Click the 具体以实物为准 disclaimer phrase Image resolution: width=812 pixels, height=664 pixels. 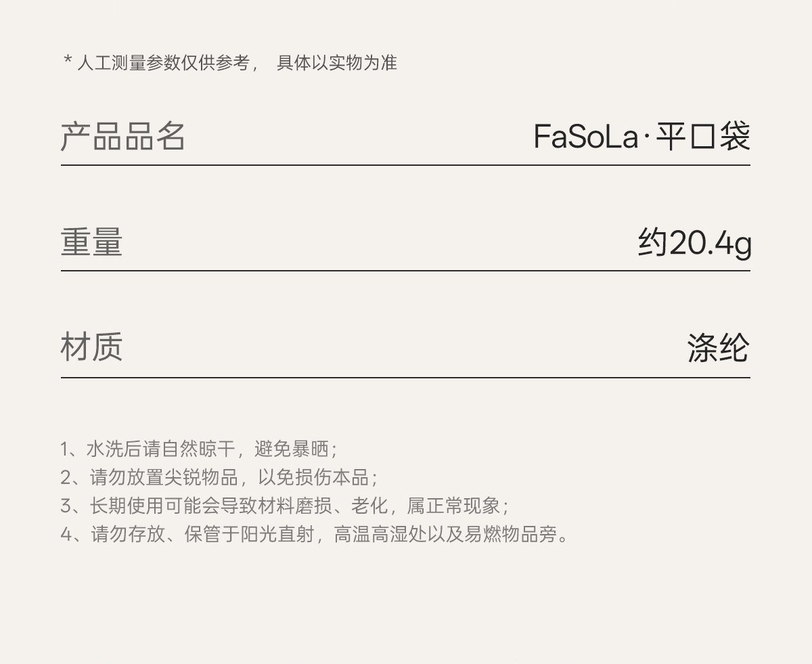[x=336, y=63]
